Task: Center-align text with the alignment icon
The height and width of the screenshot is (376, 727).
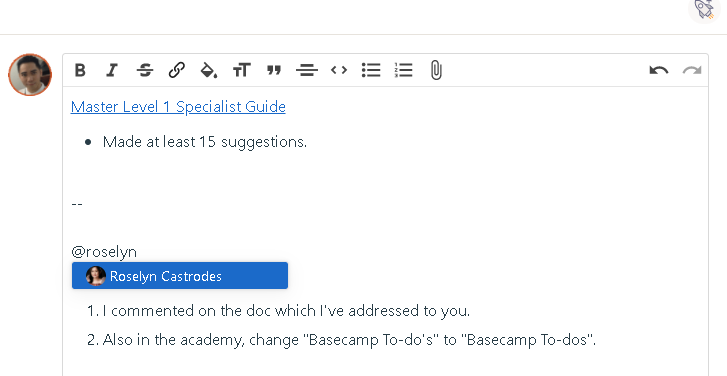Action: (306, 70)
